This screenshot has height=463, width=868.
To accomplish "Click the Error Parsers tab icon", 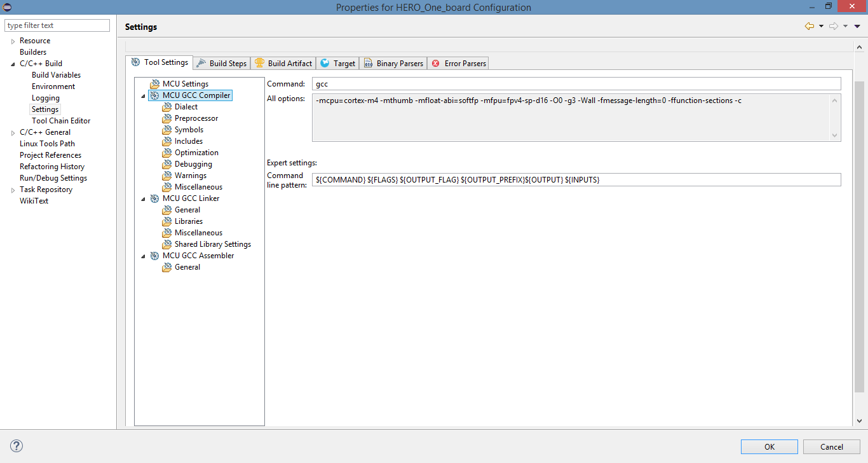I will pos(436,64).
